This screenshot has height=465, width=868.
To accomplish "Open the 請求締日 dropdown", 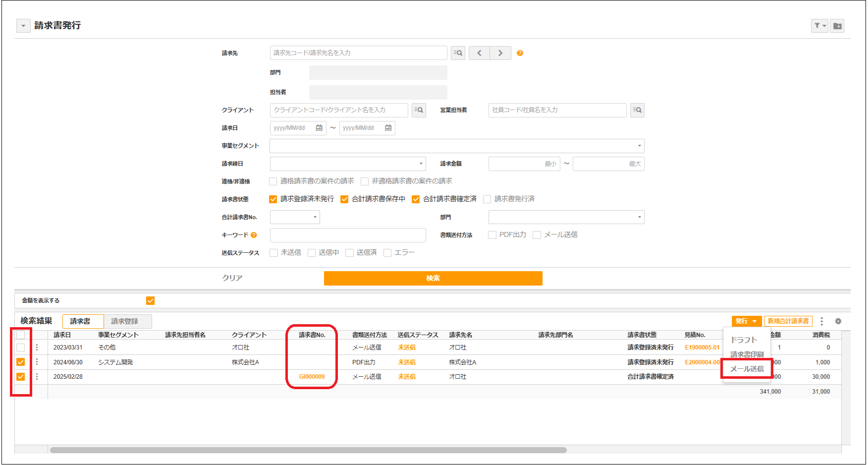I will coord(421,164).
